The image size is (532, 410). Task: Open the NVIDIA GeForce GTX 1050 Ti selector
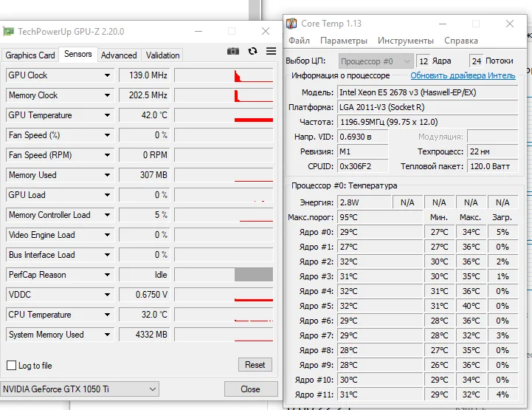80,389
